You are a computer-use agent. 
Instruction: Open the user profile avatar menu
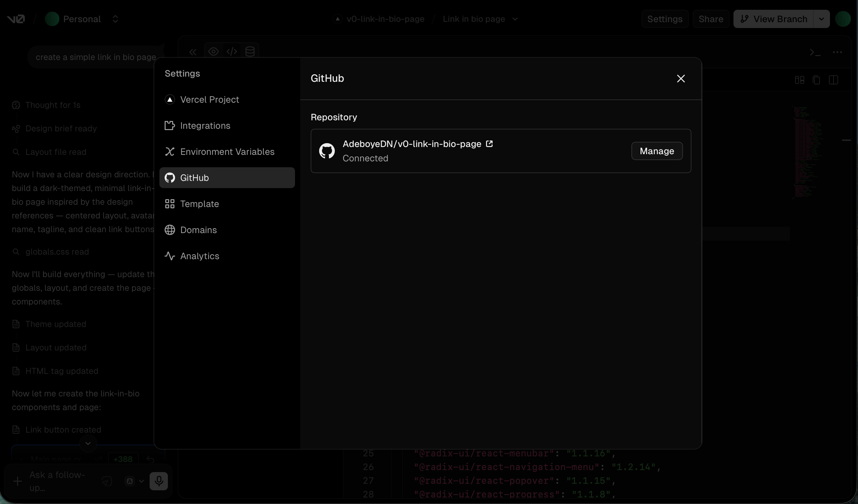click(843, 19)
